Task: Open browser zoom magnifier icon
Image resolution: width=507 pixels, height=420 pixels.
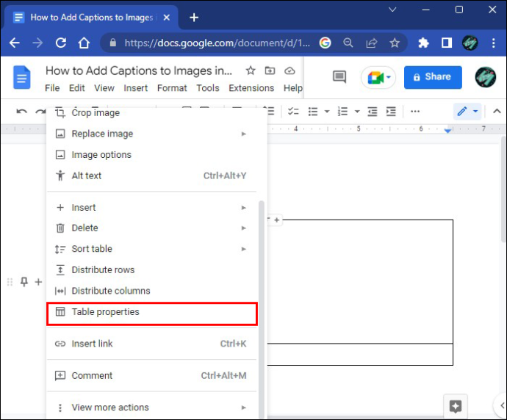Action: click(348, 43)
